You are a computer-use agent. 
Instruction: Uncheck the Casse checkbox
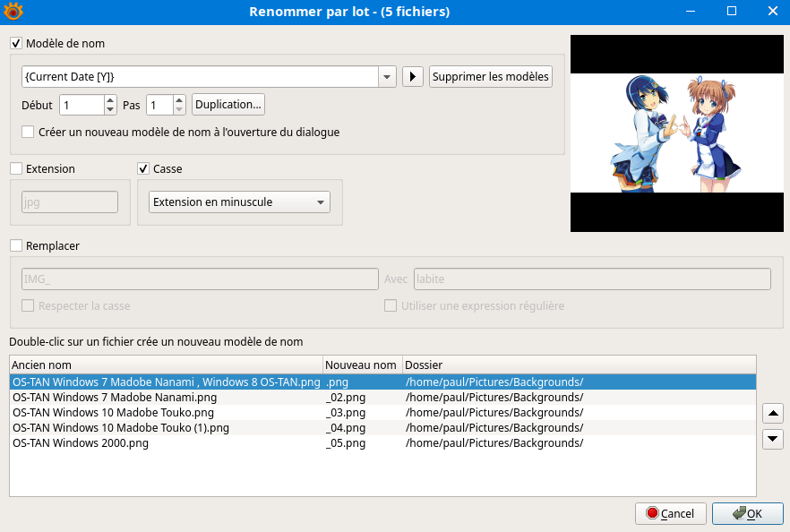pos(143,168)
